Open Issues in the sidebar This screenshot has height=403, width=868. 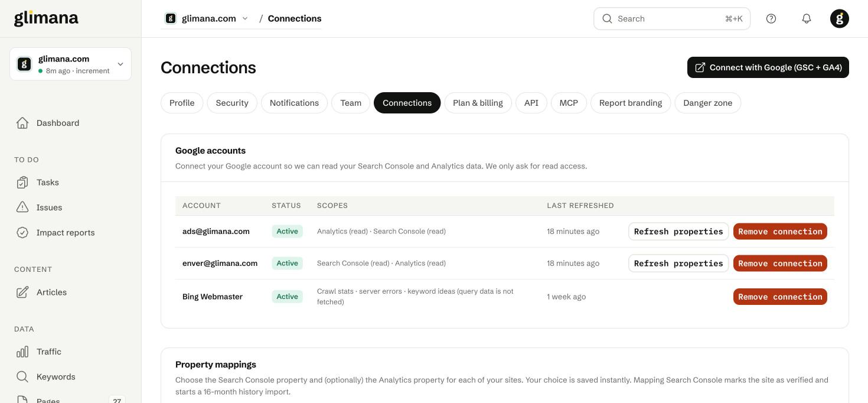tap(50, 207)
